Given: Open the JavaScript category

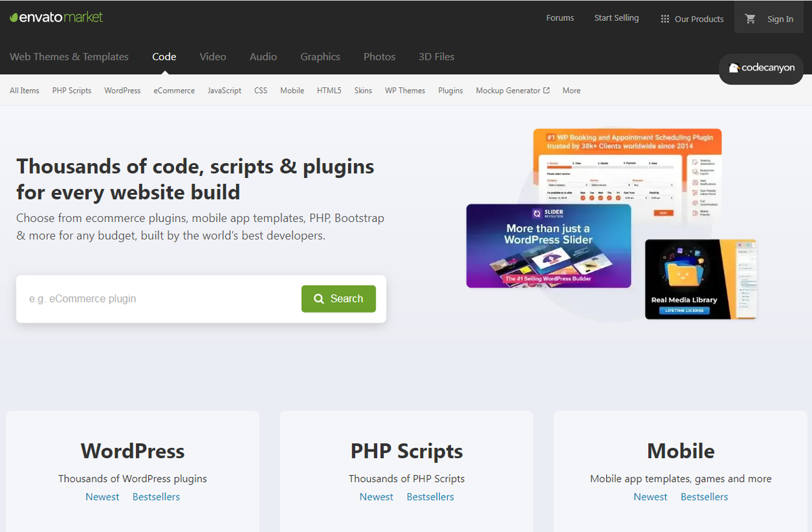Looking at the screenshot, I should coord(225,91).
